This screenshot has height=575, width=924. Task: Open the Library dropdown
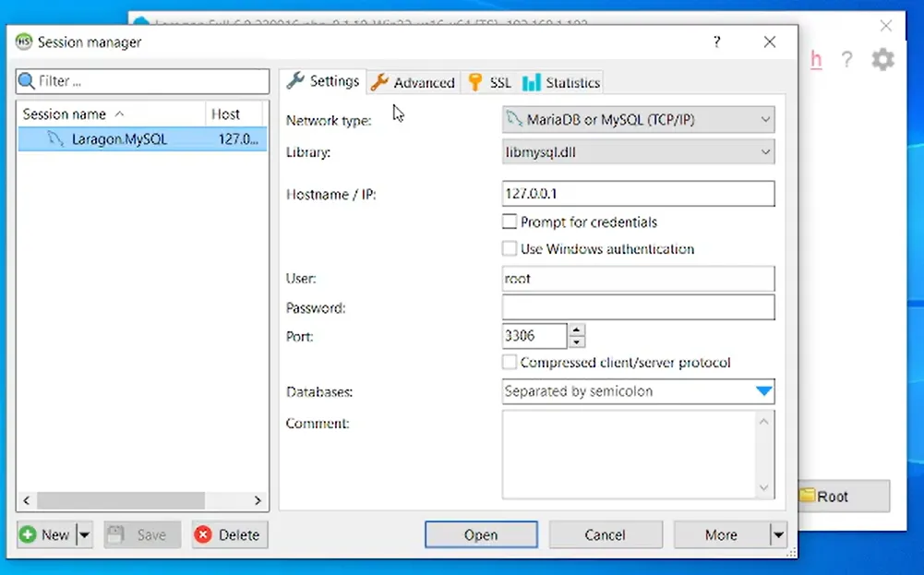[638, 152]
